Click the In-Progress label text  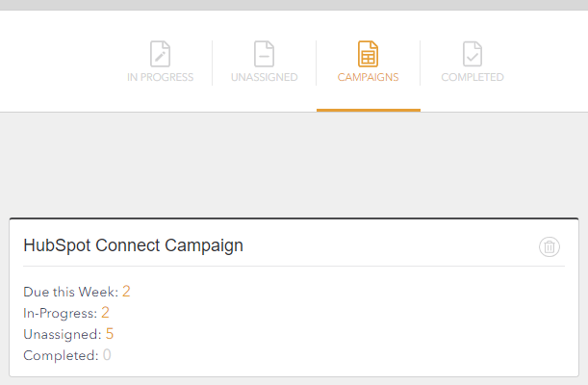pos(61,314)
